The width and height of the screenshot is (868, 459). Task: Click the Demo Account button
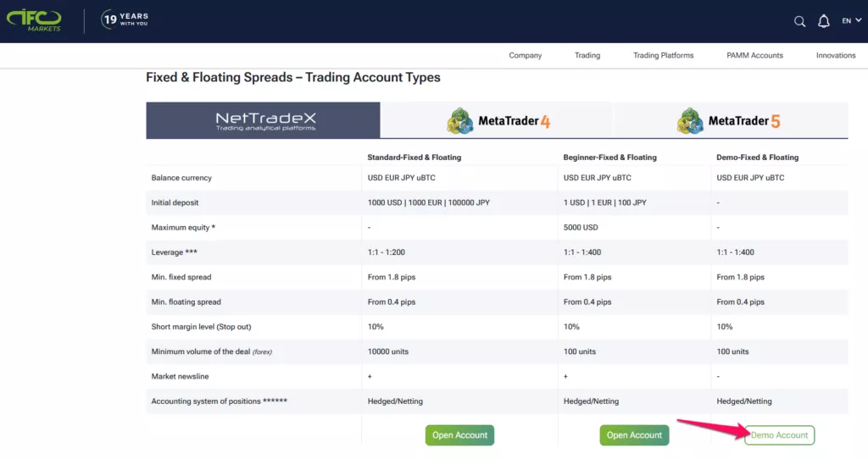pos(780,435)
